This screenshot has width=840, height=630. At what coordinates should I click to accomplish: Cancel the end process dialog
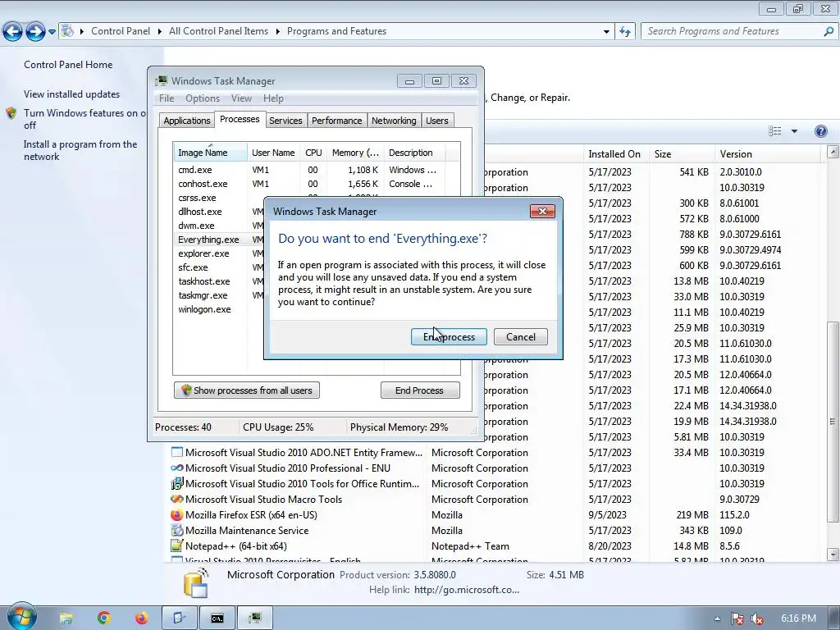coord(520,336)
